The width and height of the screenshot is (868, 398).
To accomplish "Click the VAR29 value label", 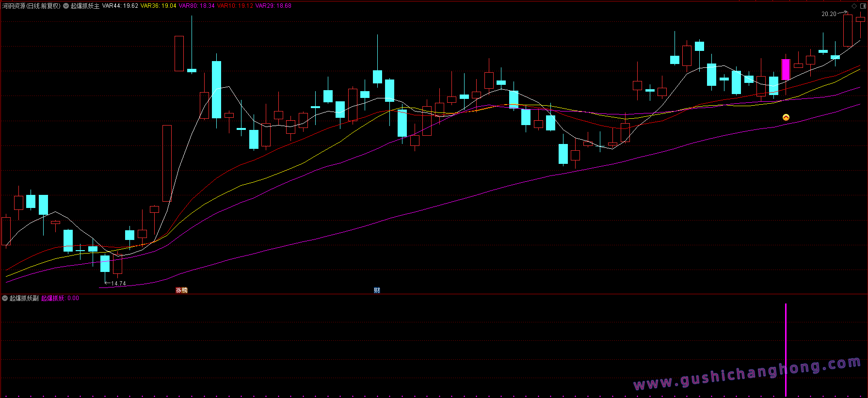I will (273, 6).
